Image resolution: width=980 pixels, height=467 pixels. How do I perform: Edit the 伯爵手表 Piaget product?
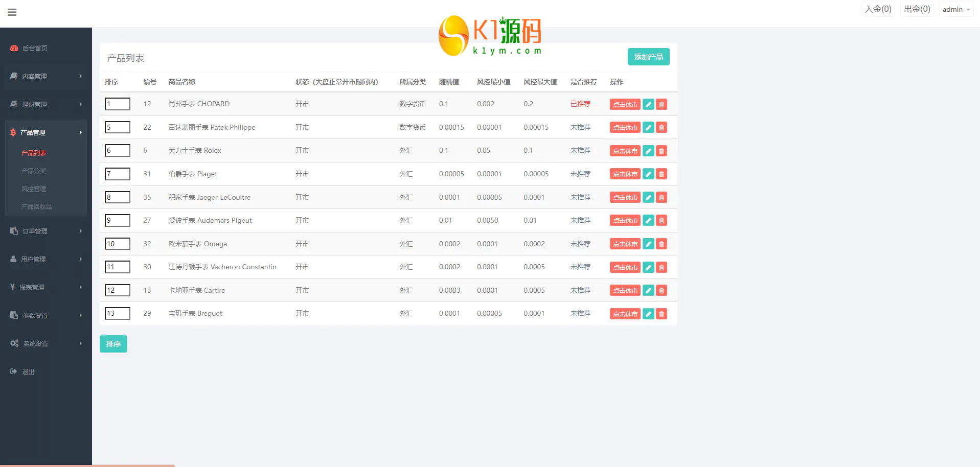point(648,174)
